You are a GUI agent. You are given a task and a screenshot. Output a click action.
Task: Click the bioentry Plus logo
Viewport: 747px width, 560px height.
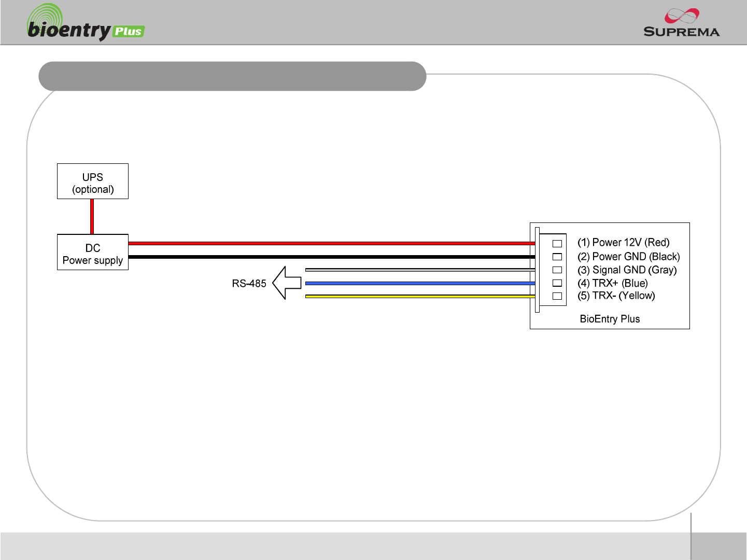click(86, 23)
